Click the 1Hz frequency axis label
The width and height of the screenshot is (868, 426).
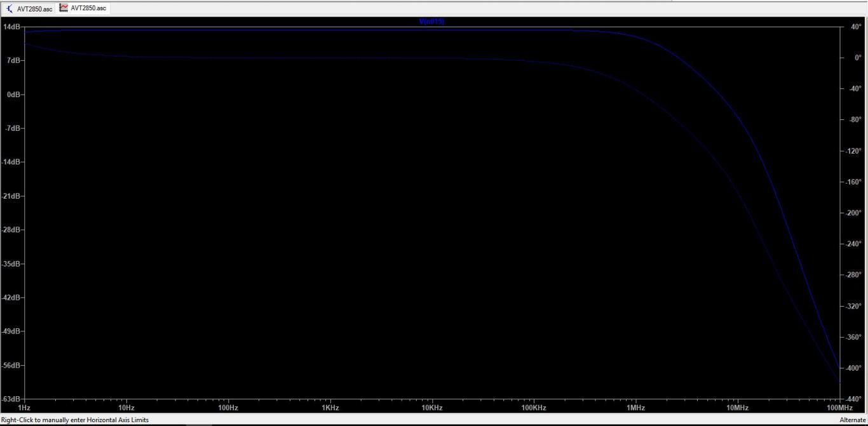click(25, 408)
